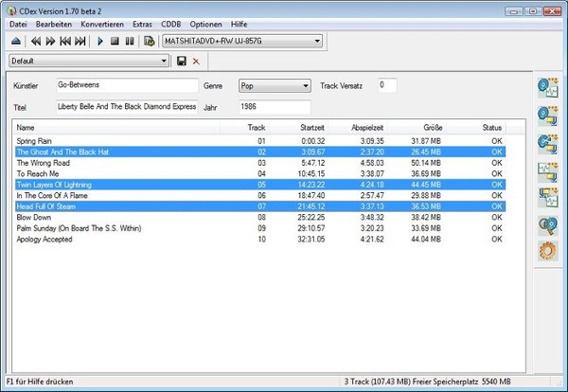
Task: Click the WAV to compressed audio convert icon
Action: (x=547, y=170)
